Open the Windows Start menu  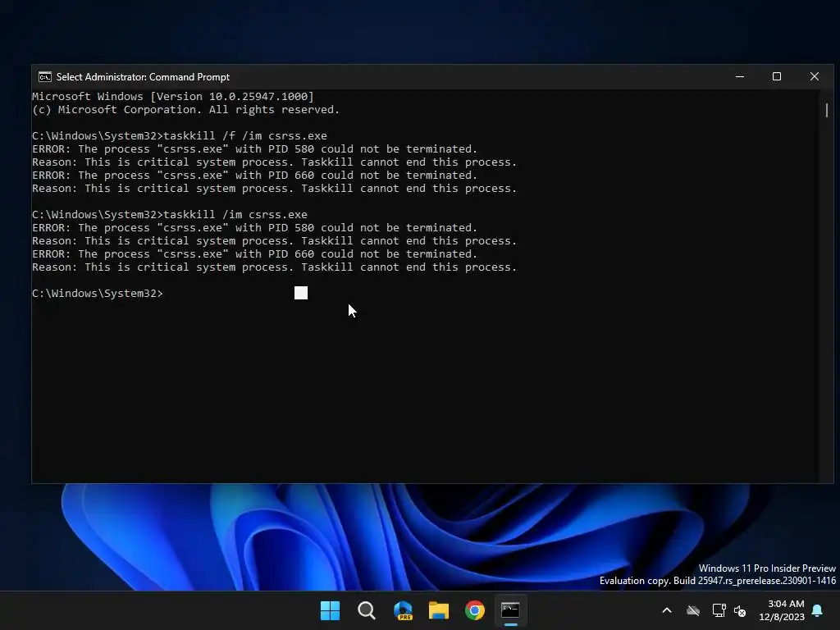pyautogui.click(x=330, y=610)
